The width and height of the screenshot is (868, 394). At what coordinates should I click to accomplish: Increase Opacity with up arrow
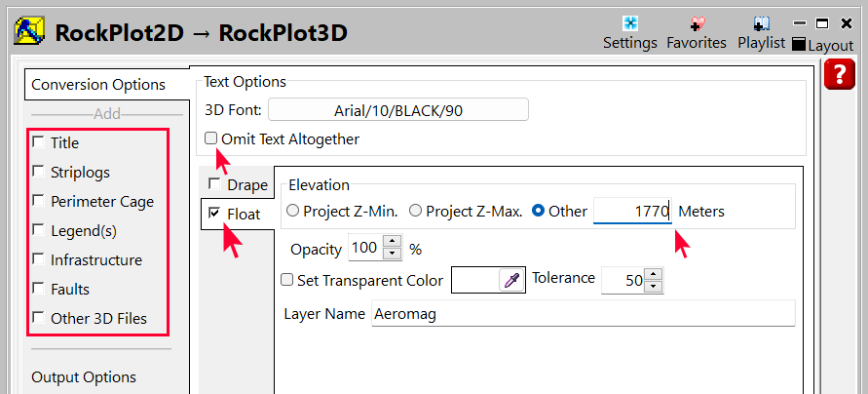392,243
